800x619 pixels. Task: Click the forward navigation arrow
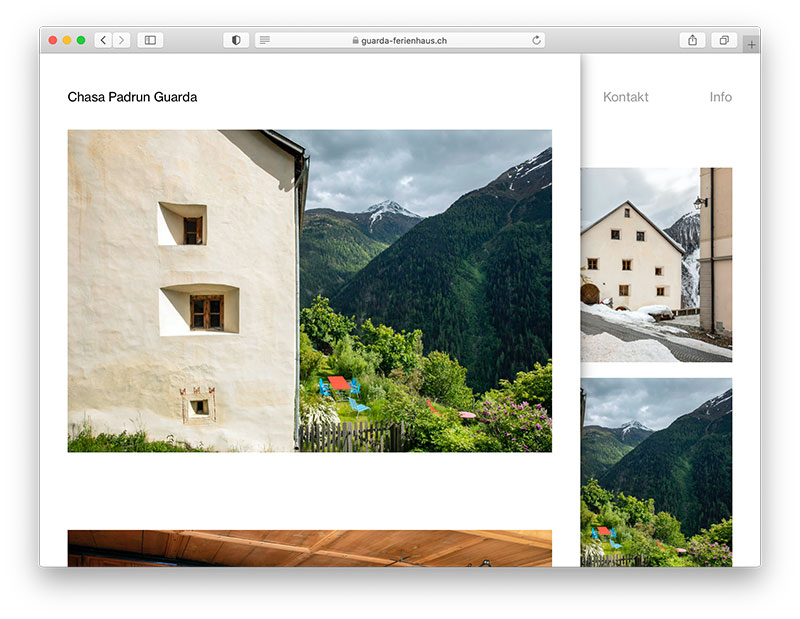click(x=122, y=40)
